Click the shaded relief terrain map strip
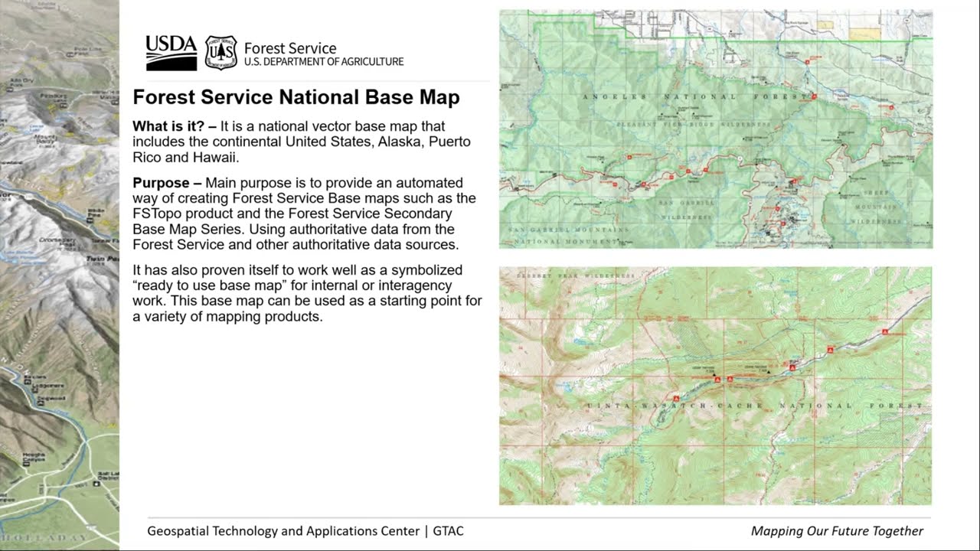The image size is (980, 551). point(60,275)
